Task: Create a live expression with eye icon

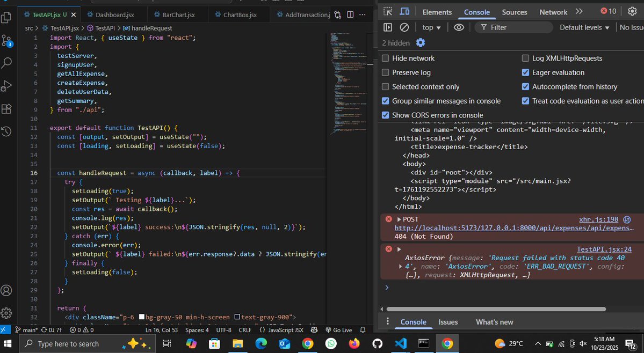Action: pos(459,27)
